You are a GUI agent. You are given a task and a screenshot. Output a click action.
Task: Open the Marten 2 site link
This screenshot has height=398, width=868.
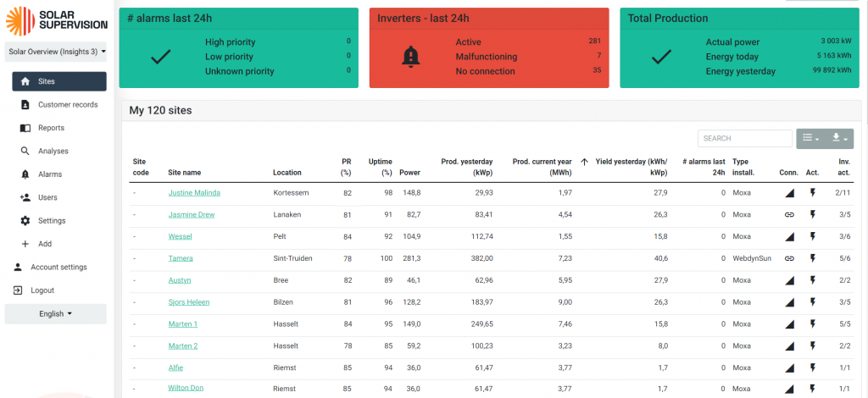pyautogui.click(x=183, y=346)
